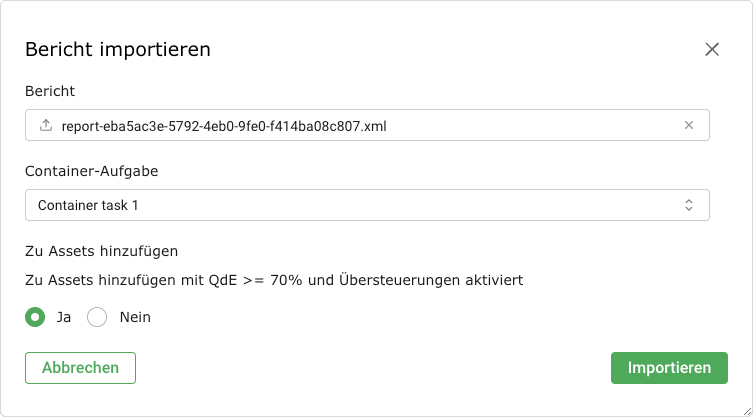Close the Bericht importieren dialog
753x417 pixels.
point(712,50)
